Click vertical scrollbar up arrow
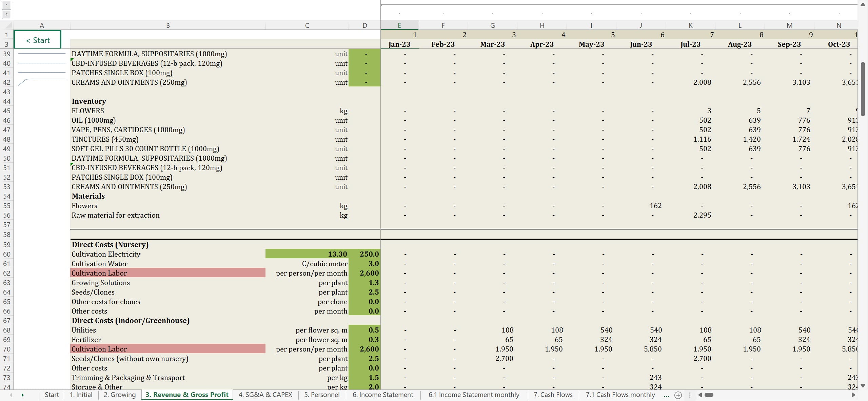Viewport: 868px width, 401px height. 863,5
